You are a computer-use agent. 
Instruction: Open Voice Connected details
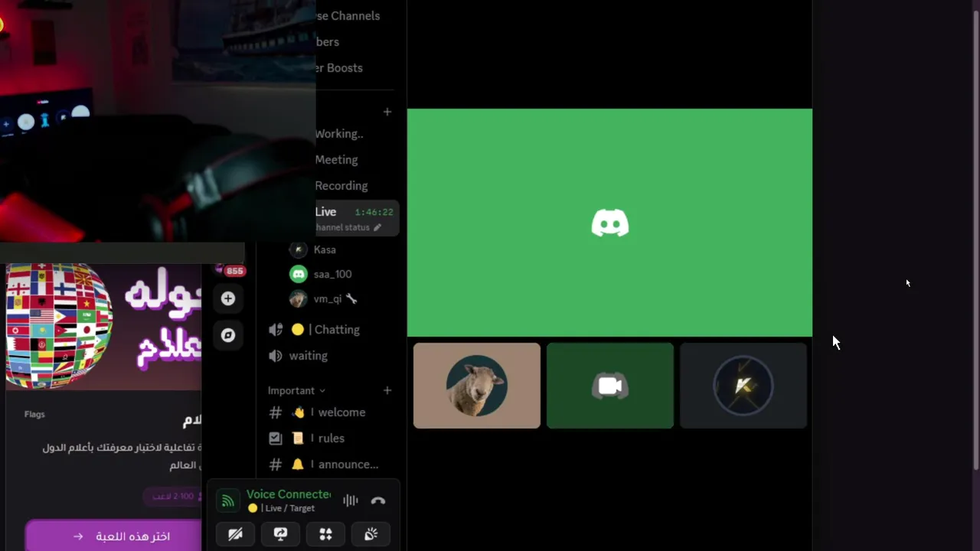(x=289, y=494)
